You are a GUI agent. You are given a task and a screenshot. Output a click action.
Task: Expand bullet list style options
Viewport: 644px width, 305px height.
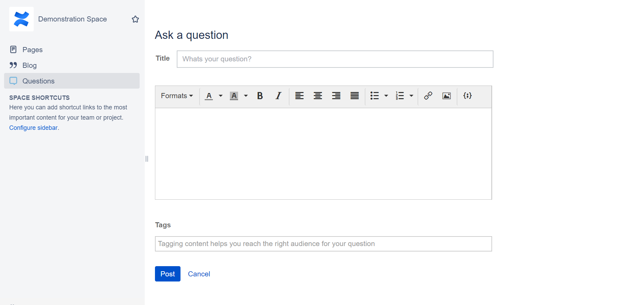pyautogui.click(x=386, y=96)
